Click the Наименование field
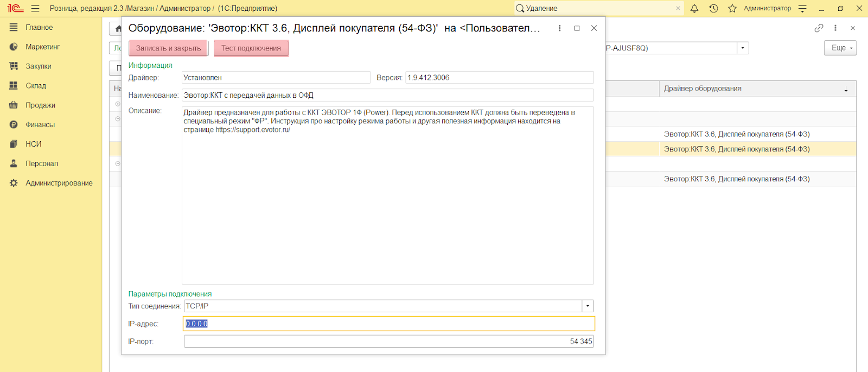868x372 pixels. click(x=388, y=95)
